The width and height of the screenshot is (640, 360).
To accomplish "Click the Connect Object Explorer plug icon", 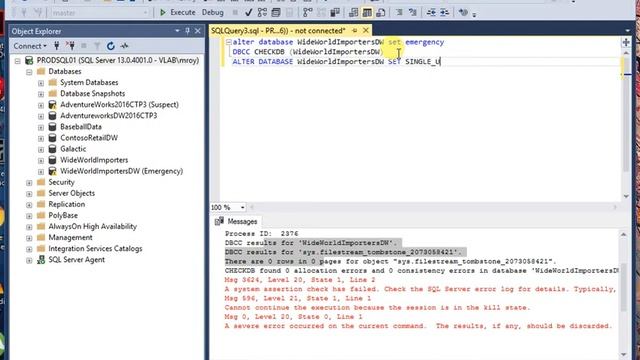I will tap(56, 46).
